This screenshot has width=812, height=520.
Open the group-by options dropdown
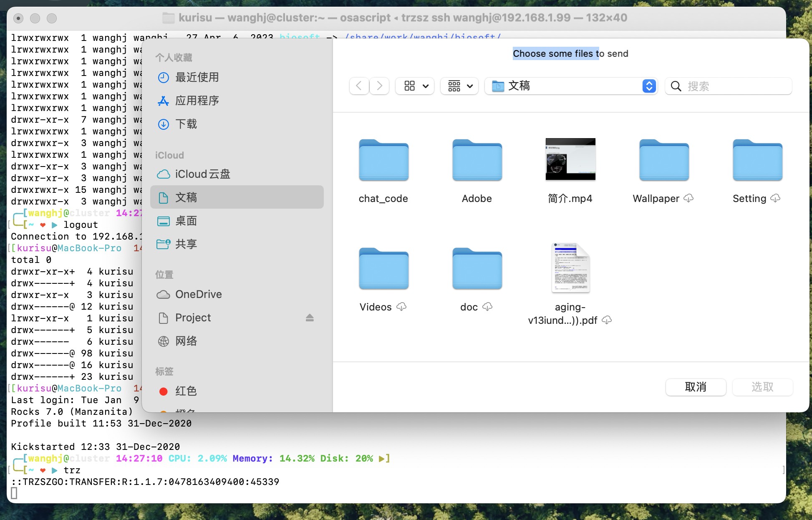click(x=459, y=86)
